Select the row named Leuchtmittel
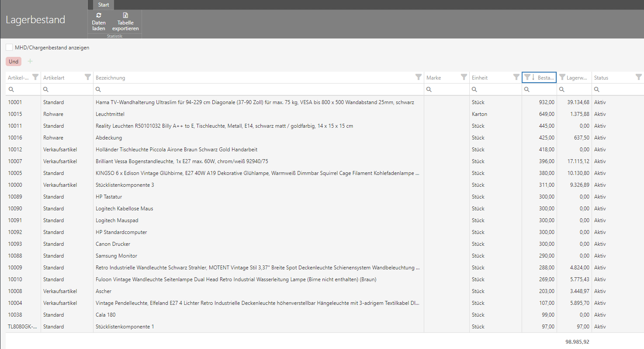Screen dimensions: 644x349 click(x=325, y=114)
